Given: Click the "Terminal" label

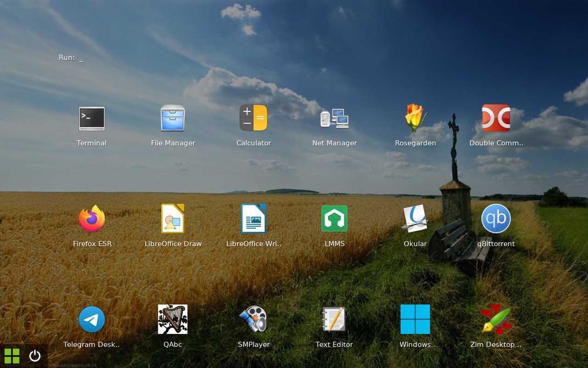Looking at the screenshot, I should pos(92,143).
